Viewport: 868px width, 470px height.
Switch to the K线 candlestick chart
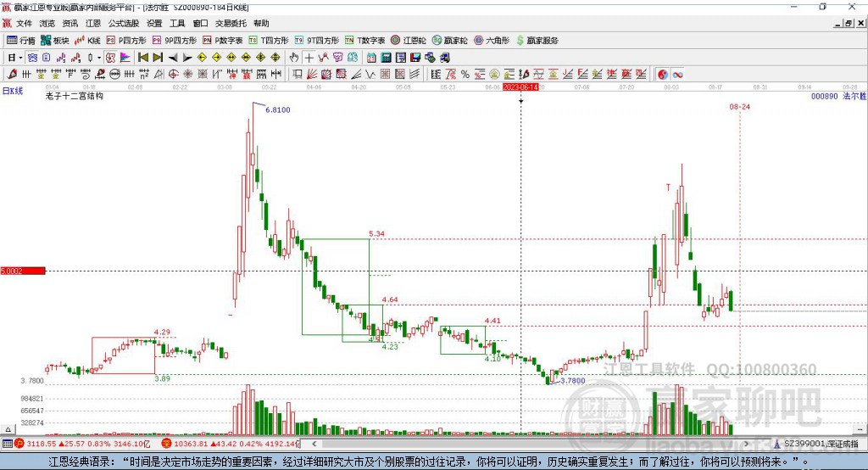pyautogui.click(x=87, y=41)
